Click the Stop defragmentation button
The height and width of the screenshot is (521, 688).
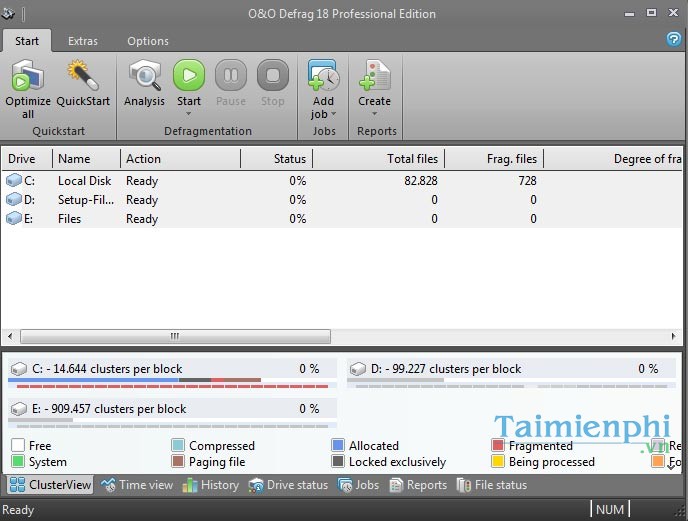(272, 75)
